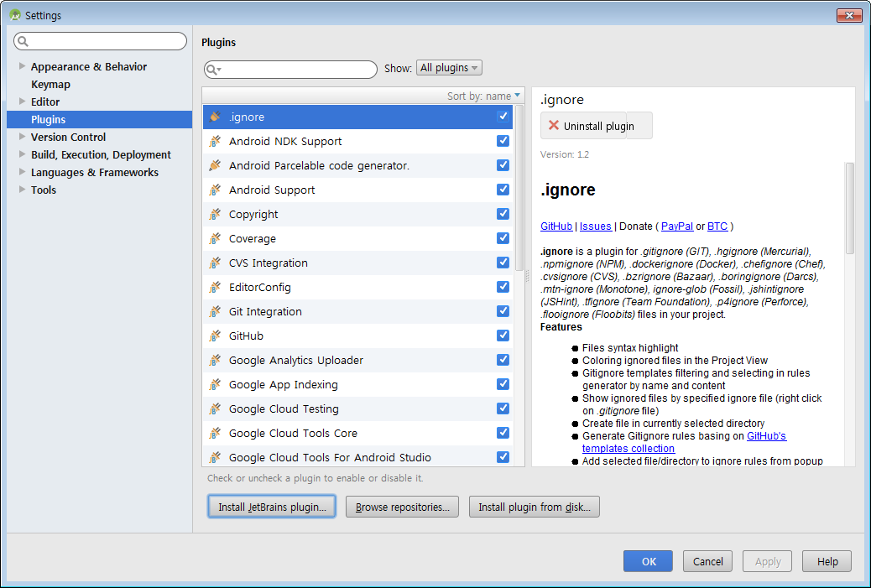Click the .ignore plugin icon
871x588 pixels.
coord(215,117)
